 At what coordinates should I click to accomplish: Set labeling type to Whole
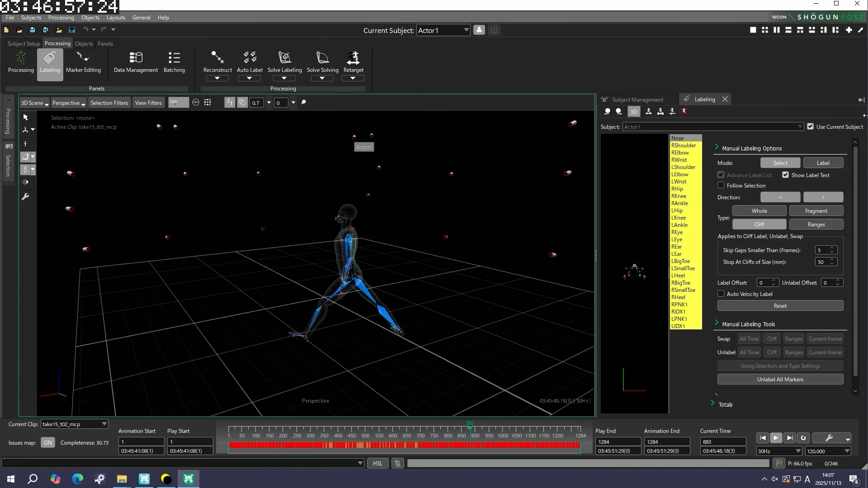[x=759, y=211]
